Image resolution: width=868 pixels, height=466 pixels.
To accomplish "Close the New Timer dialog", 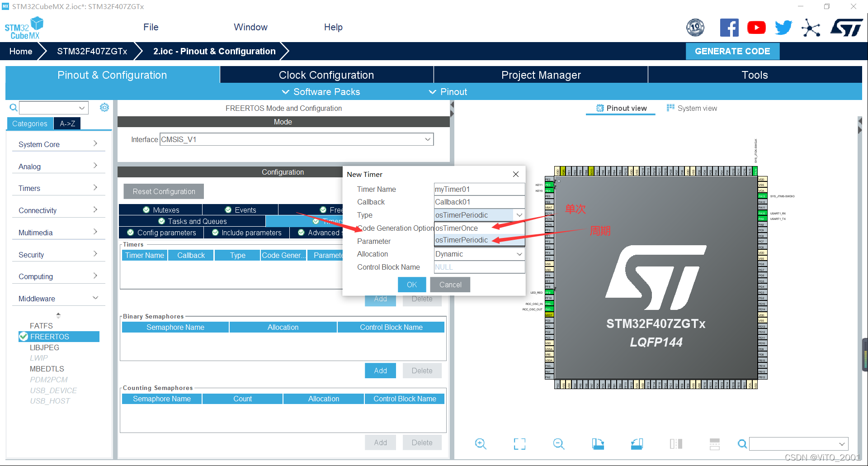I will pyautogui.click(x=516, y=174).
